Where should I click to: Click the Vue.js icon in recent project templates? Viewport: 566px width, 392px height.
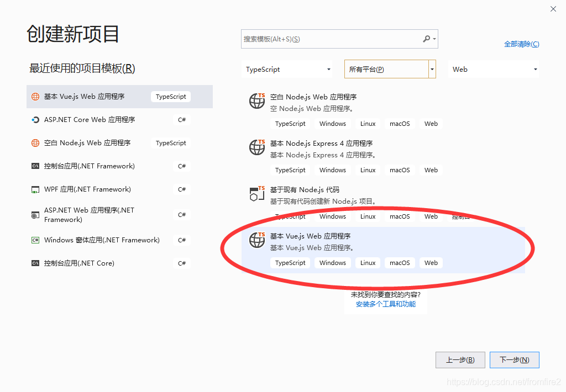pyautogui.click(x=36, y=96)
